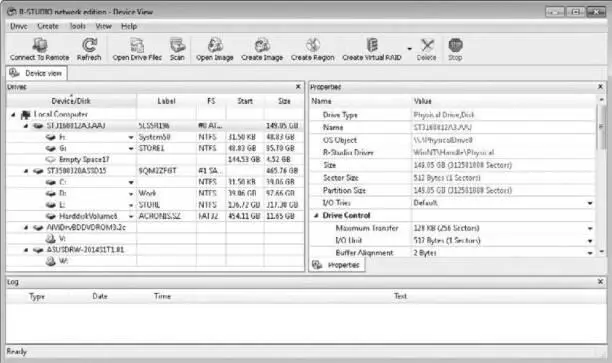Screen dimensions: 612x363
Task: Open the Tools menu
Action: point(77,26)
